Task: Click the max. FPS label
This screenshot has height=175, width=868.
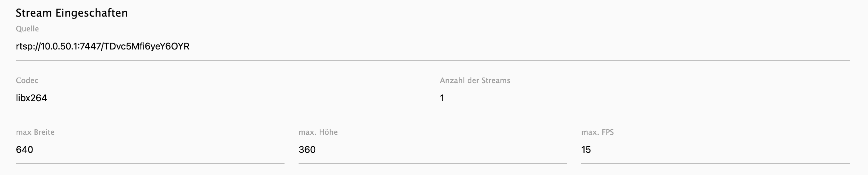Action: coord(598,132)
